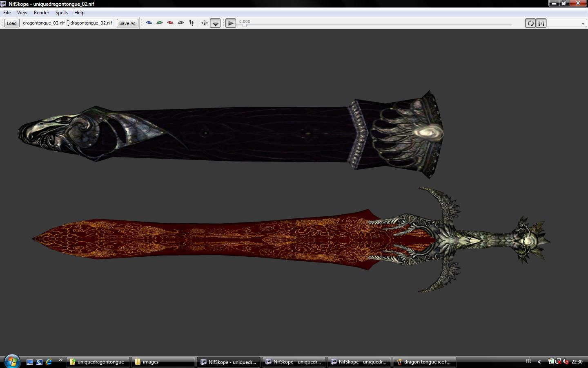Screen dimensions: 588x368
Task: Switch to top view with blue eye icon
Action: click(149, 23)
